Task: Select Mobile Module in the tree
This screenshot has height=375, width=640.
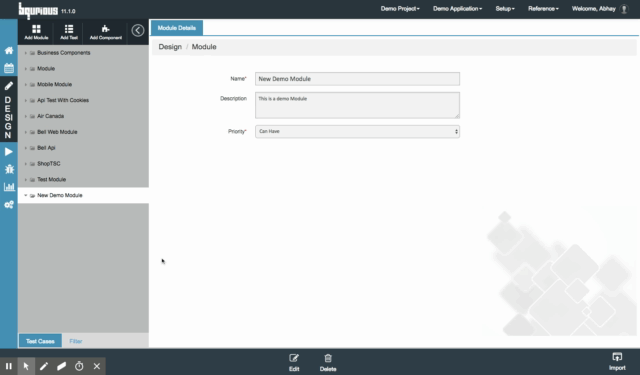Action: tap(54, 84)
